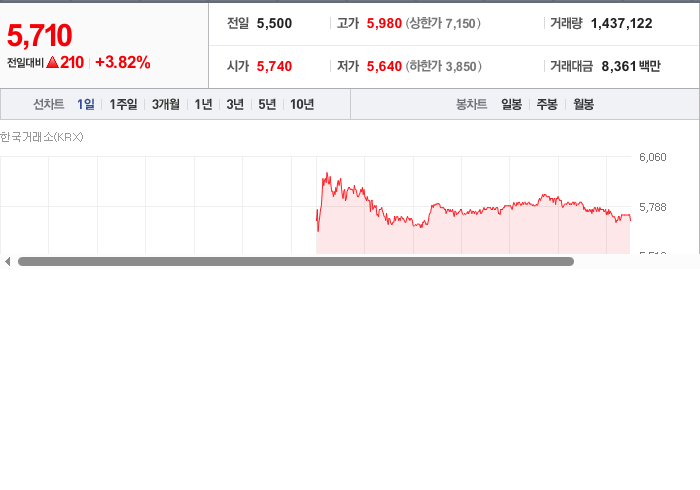Click the red up-triangle change indicator
700x490 pixels.
tap(52, 62)
